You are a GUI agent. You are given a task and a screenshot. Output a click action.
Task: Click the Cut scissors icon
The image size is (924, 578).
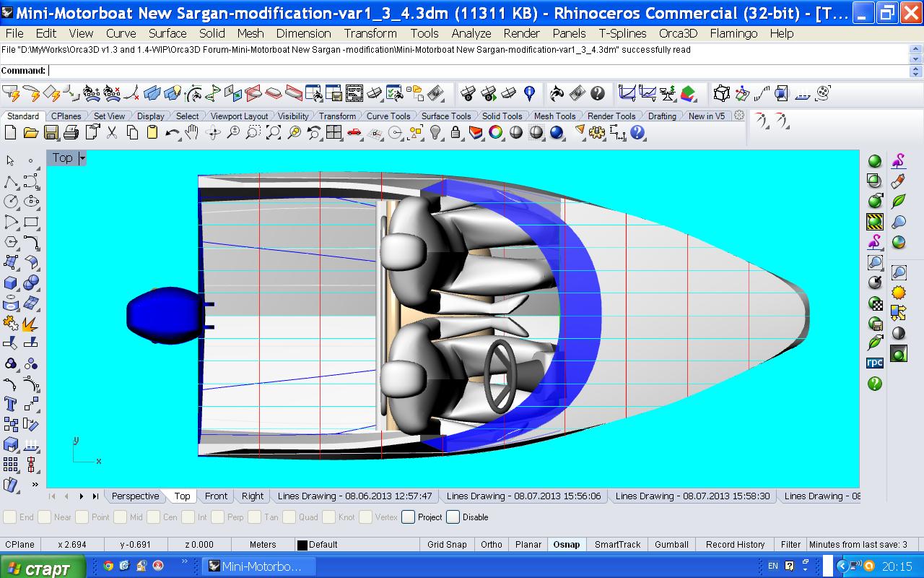point(112,133)
